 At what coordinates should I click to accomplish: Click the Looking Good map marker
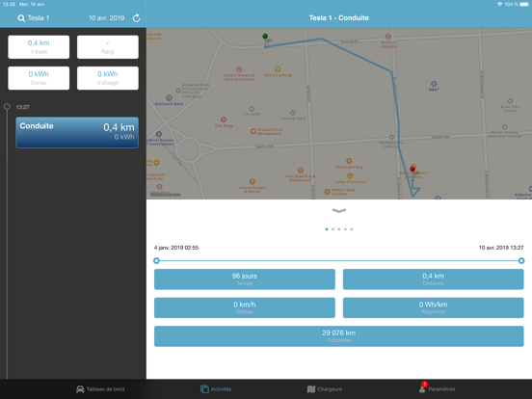point(292,113)
